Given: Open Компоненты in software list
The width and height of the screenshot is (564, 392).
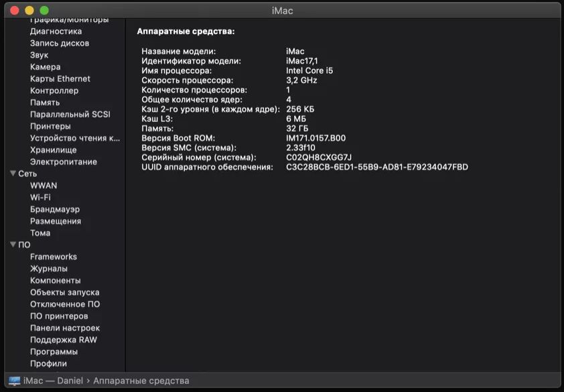Looking at the screenshot, I should (x=55, y=281).
